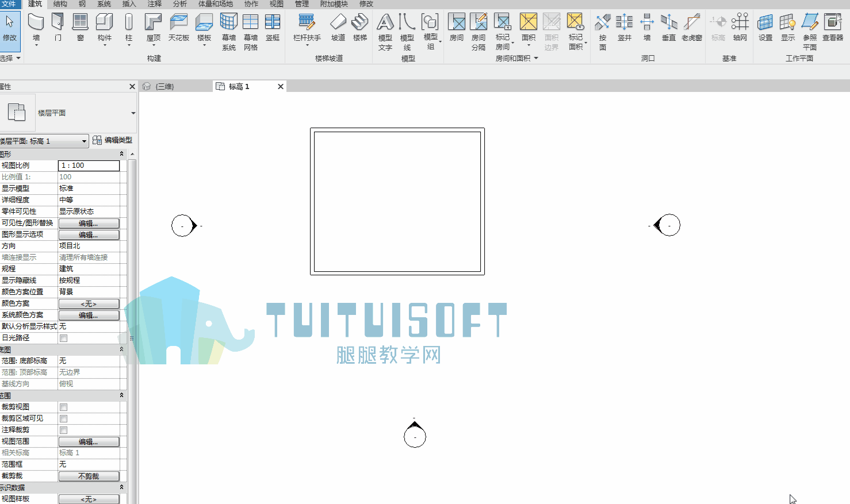Image resolution: width=850 pixels, height=504 pixels.
Task: Enable the 注释裁剪 checkbox
Action: point(64,430)
